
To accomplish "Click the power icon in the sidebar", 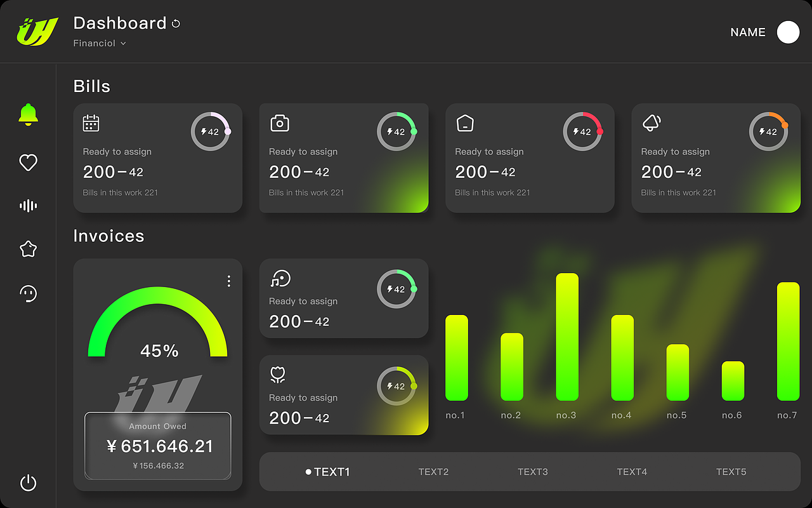I will (x=28, y=483).
